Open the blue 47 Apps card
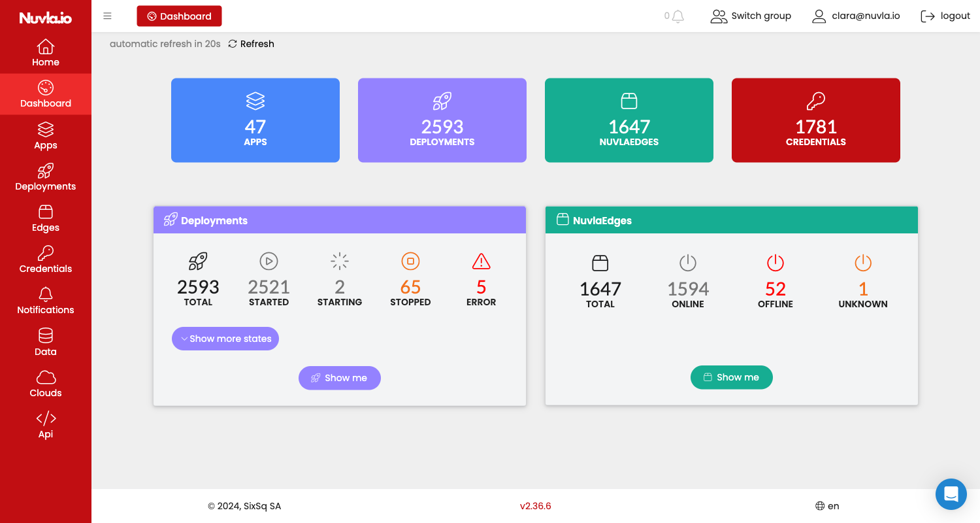Screen dimensions: 980x523 coord(255,120)
